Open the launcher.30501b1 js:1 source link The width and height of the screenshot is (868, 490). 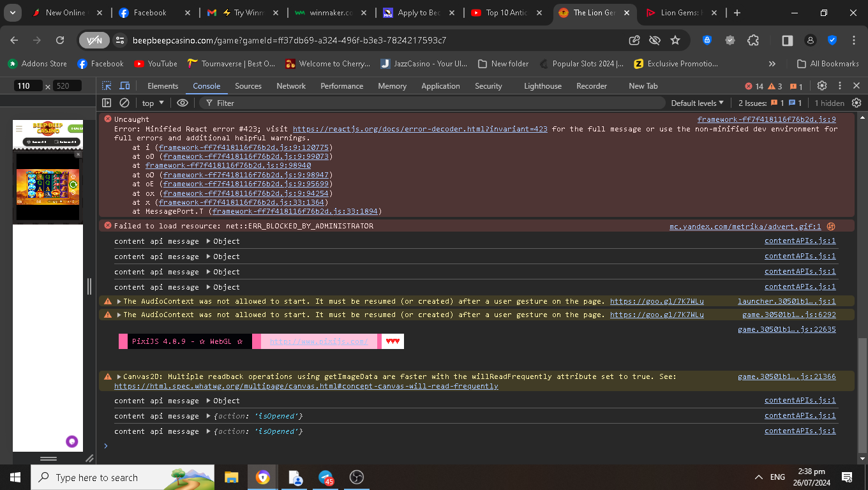tap(786, 301)
